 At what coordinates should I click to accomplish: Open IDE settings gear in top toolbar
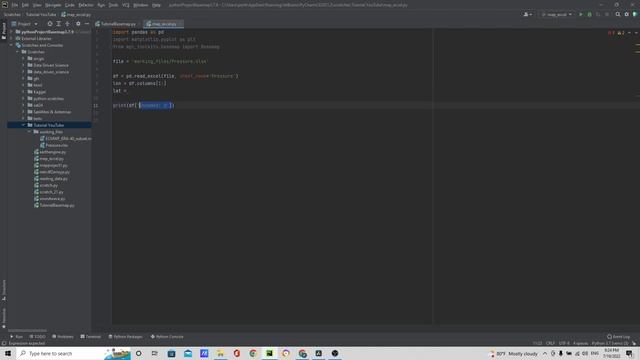627,15
